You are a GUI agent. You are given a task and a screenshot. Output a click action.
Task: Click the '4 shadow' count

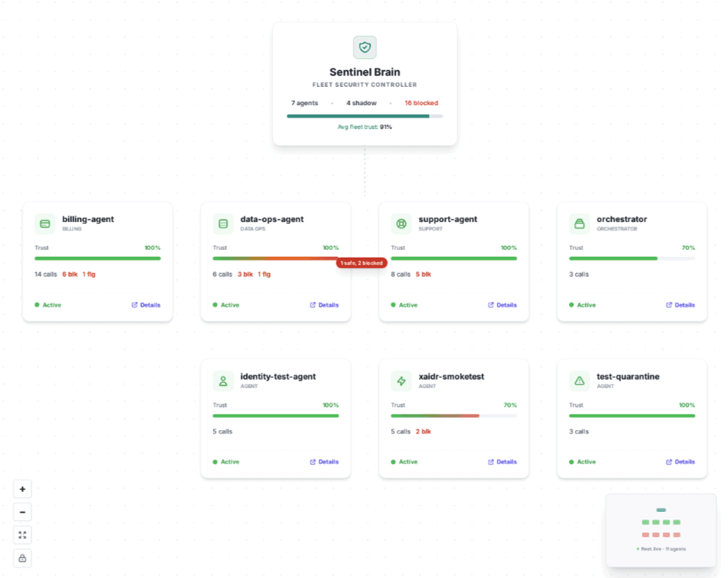pos(361,103)
